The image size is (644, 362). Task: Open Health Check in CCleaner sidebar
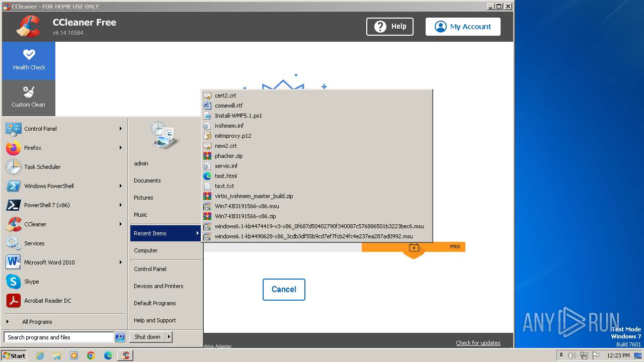(x=29, y=61)
